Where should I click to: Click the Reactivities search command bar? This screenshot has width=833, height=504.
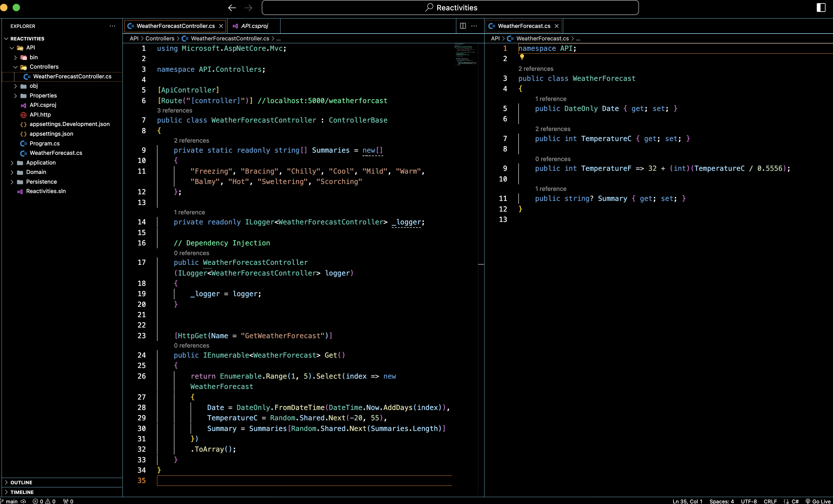[x=450, y=8]
